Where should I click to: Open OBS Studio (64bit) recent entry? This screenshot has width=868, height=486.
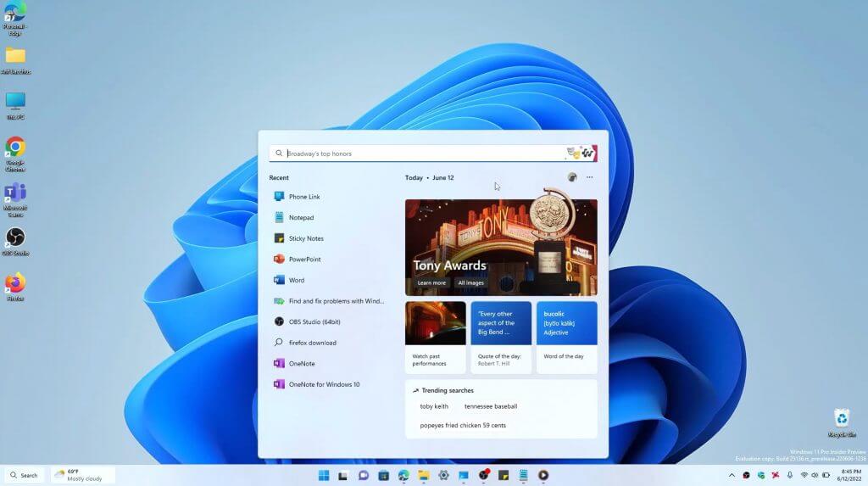click(328, 322)
